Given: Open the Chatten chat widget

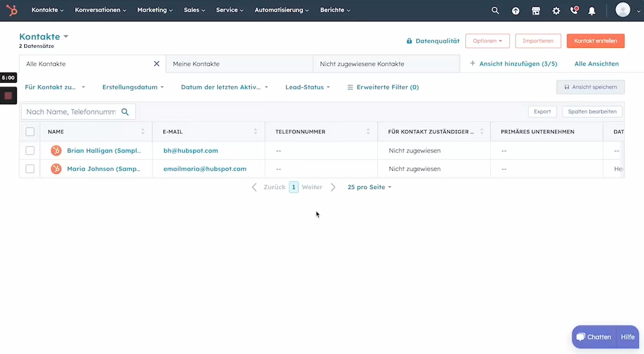Looking at the screenshot, I should [x=594, y=337].
